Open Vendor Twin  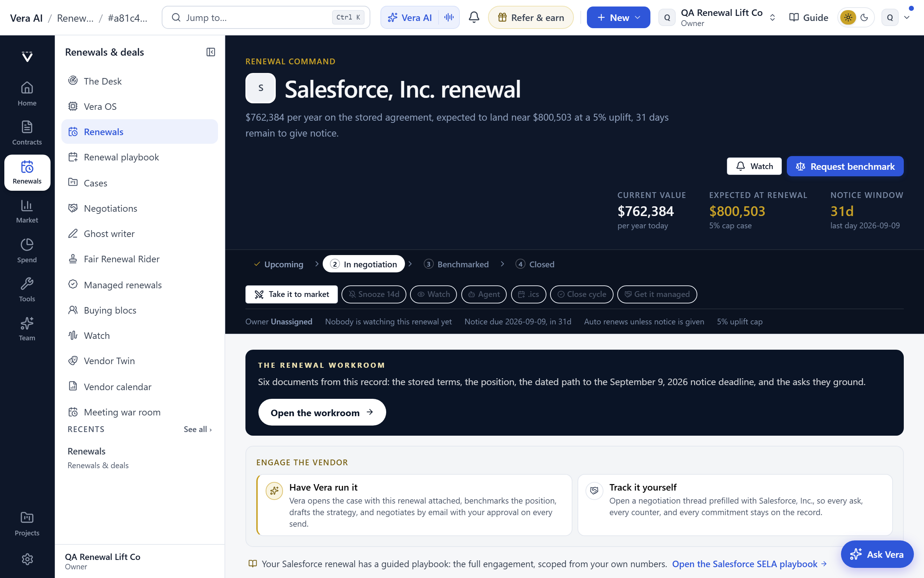pyautogui.click(x=140, y=361)
